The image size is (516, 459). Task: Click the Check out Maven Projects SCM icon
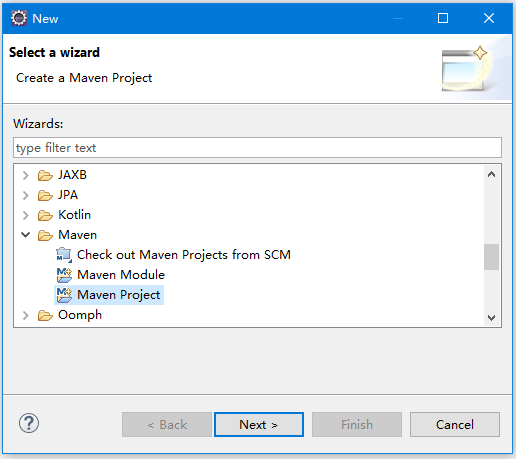click(64, 255)
